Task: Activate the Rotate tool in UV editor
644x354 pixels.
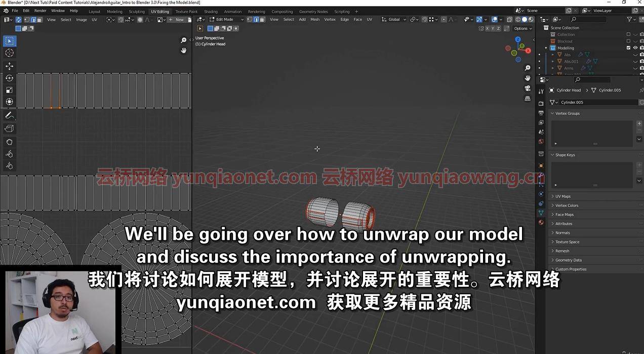Action: coord(9,78)
